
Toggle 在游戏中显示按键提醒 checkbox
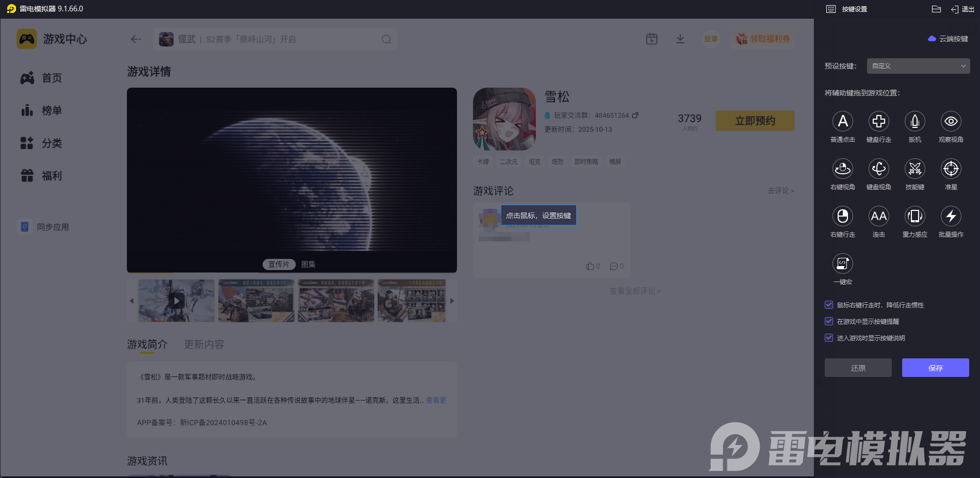pyautogui.click(x=829, y=322)
